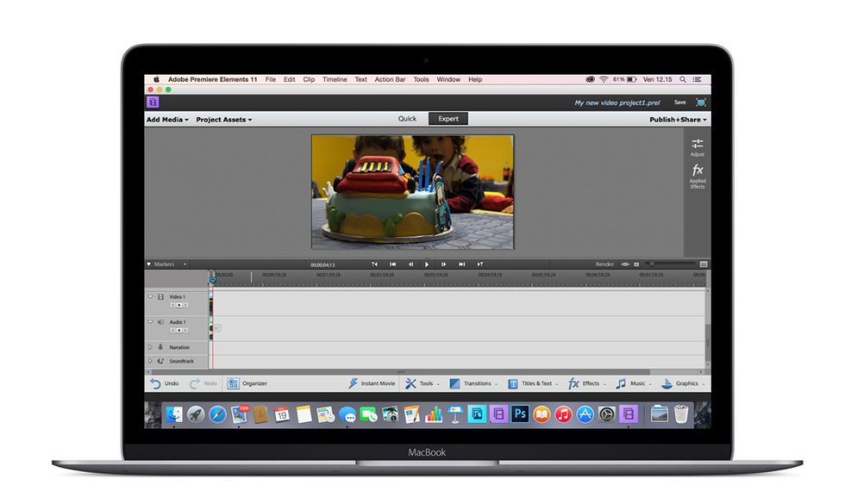Image resolution: width=845 pixels, height=504 pixels.
Task: Play the video preview
Action: 427,264
